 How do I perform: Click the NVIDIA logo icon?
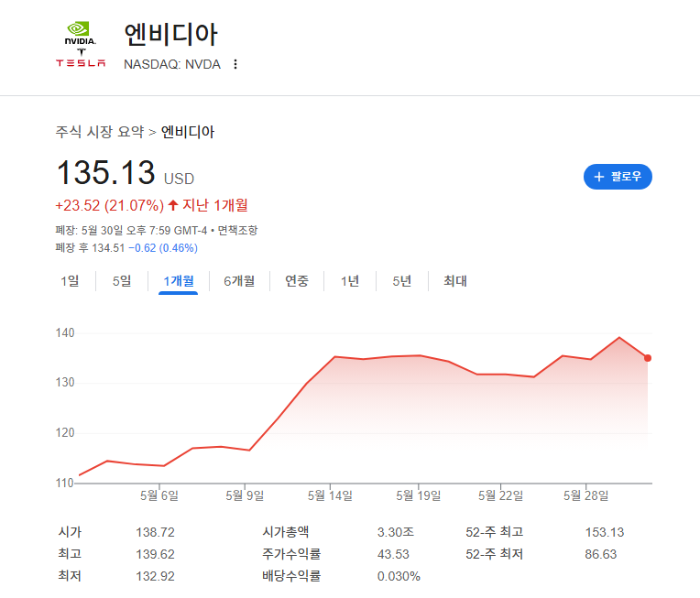point(80,34)
